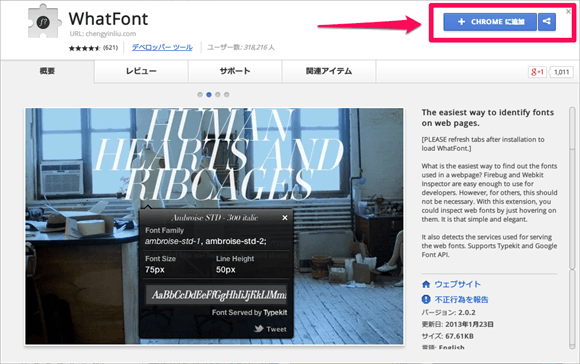This screenshot has width=580, height=364.
Task: Select the 概要 tab
Action: tap(47, 71)
